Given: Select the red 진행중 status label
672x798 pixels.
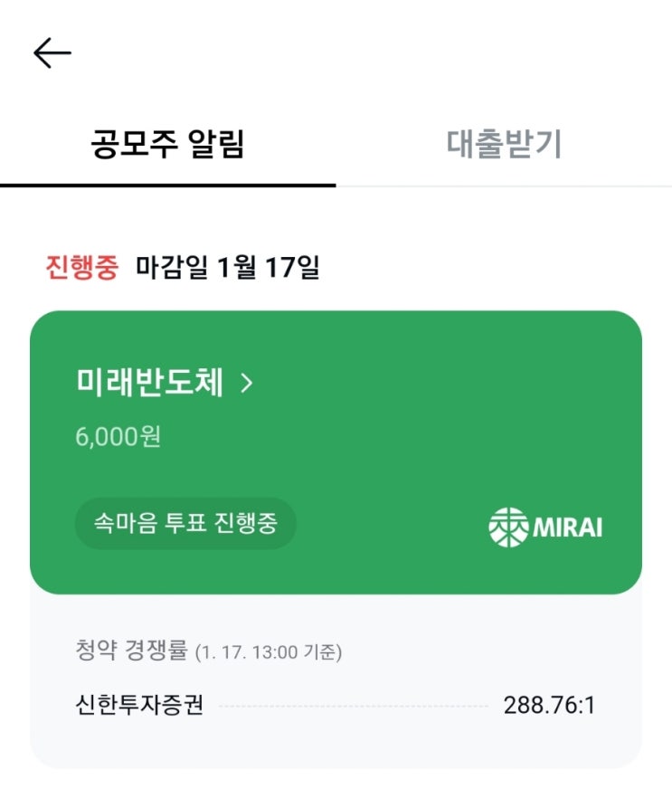Looking at the screenshot, I should click(x=81, y=268).
